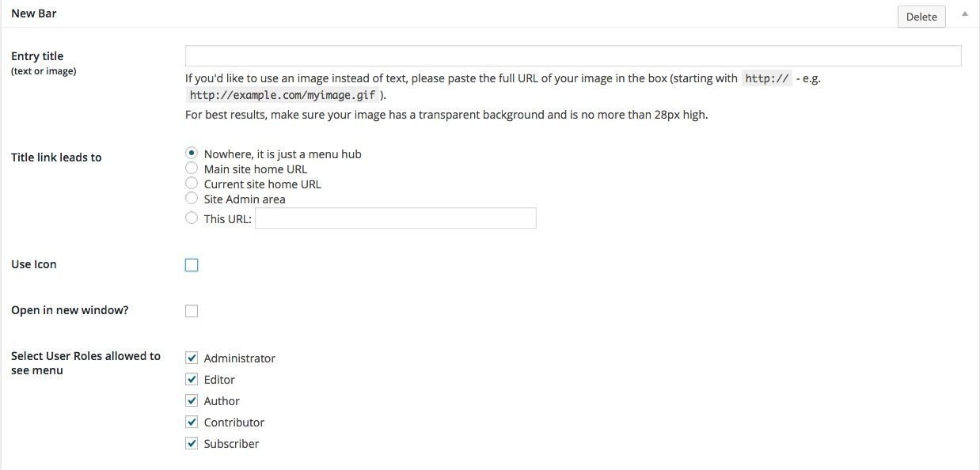Uncheck the Editor role checkbox
980x470 pixels.
192,379
